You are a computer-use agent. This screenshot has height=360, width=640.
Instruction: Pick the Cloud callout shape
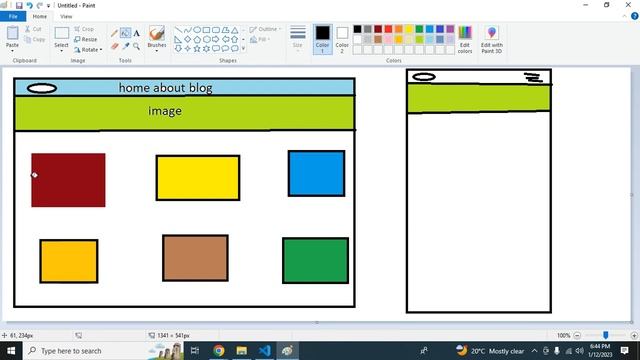pyautogui.click(x=235, y=49)
